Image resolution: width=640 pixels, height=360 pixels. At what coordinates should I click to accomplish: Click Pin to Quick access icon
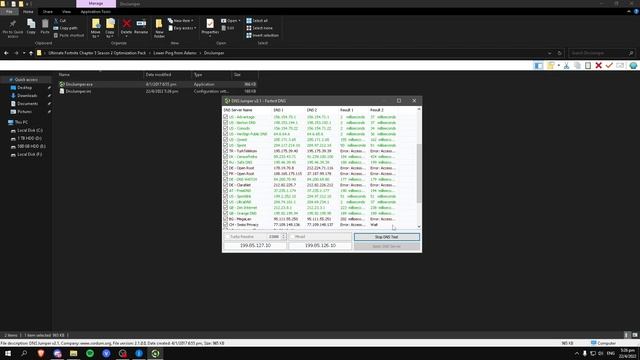click(13, 24)
